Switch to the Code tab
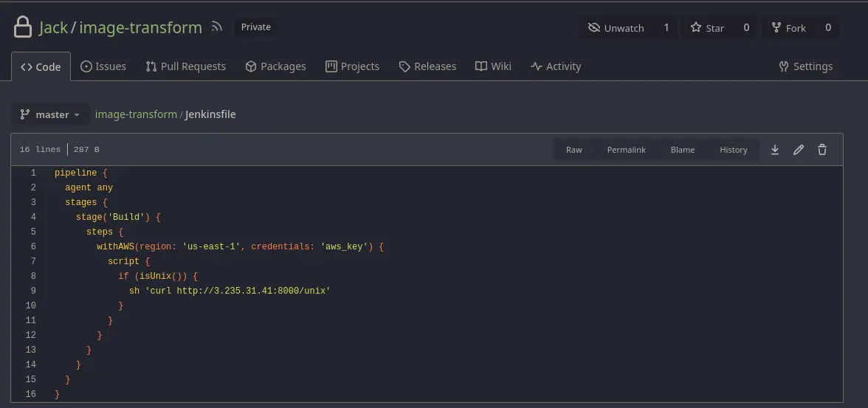 coord(41,66)
